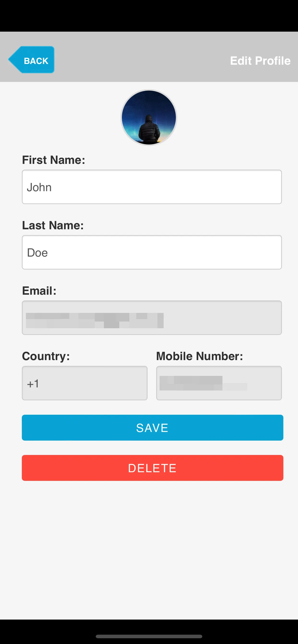Click the blue Back arrow icon

[x=18, y=59]
